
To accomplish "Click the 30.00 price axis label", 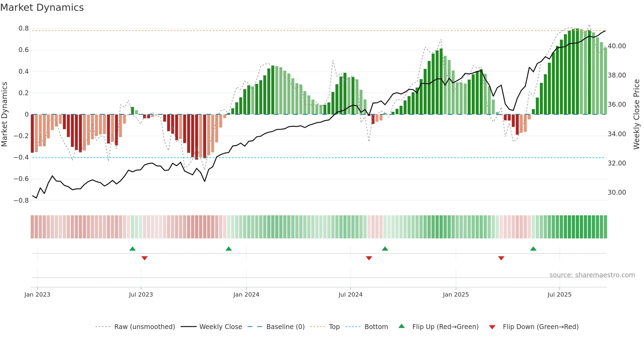I will [x=617, y=193].
